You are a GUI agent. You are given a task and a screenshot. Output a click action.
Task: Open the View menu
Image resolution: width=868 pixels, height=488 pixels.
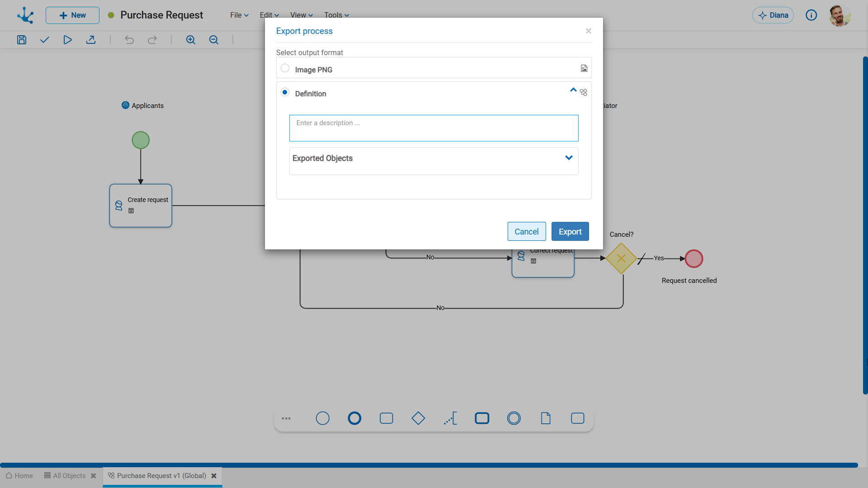(302, 15)
